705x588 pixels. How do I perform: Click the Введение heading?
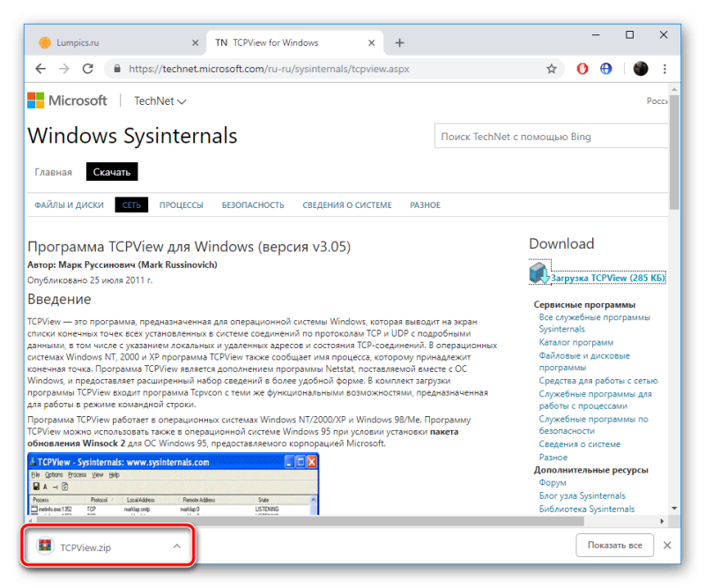[59, 299]
